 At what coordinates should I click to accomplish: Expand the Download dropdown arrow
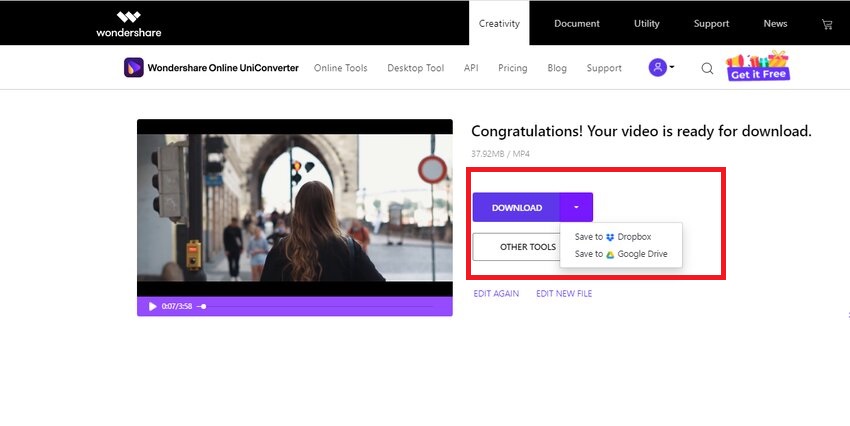(x=576, y=207)
